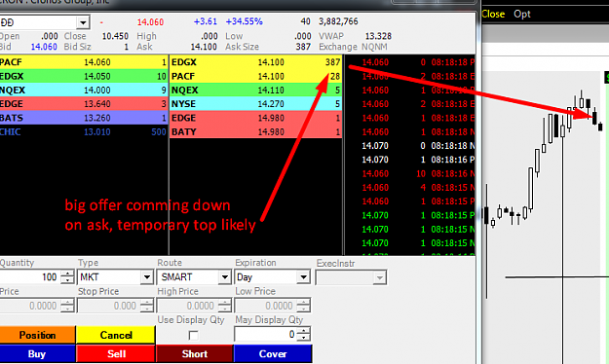
Task: Click the volume value 3,882,766
Action: (x=338, y=21)
